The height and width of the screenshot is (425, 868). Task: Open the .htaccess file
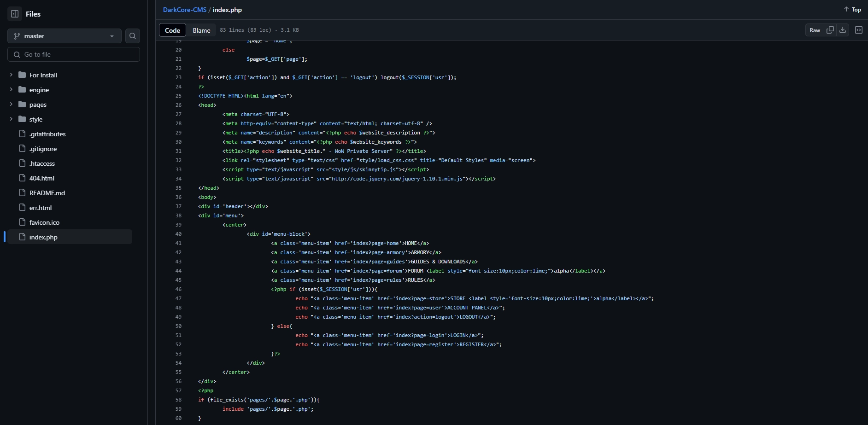pos(42,163)
